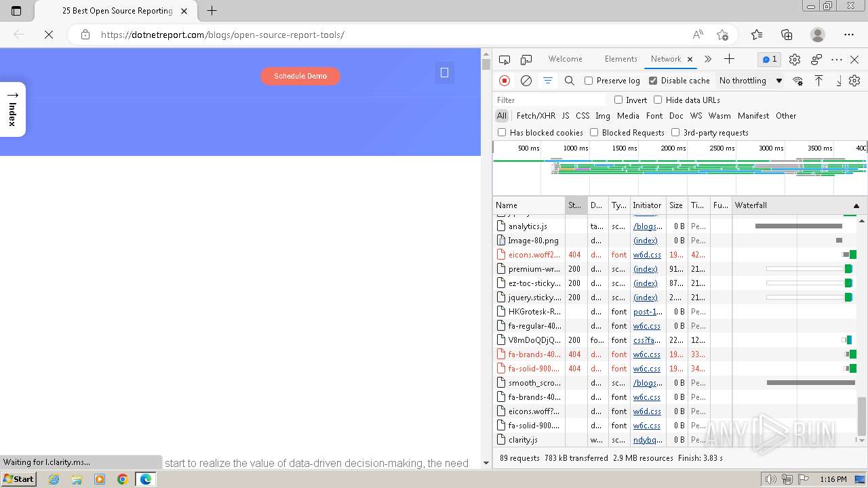Click the Export HAR download arrow
Viewport: 868px width, 488px height.
(838, 81)
